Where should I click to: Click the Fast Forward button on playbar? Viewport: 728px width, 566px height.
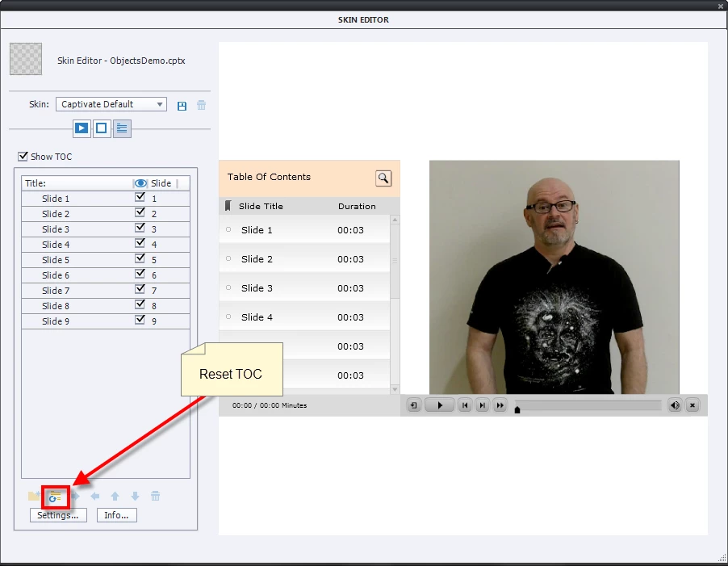pos(500,405)
